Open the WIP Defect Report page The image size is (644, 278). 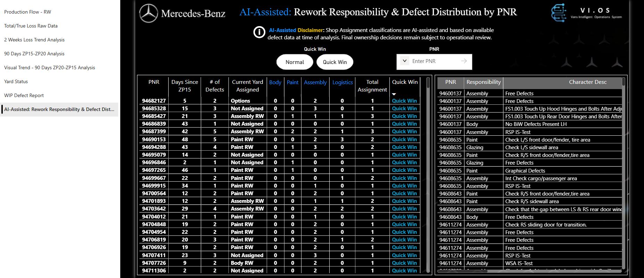[24, 95]
